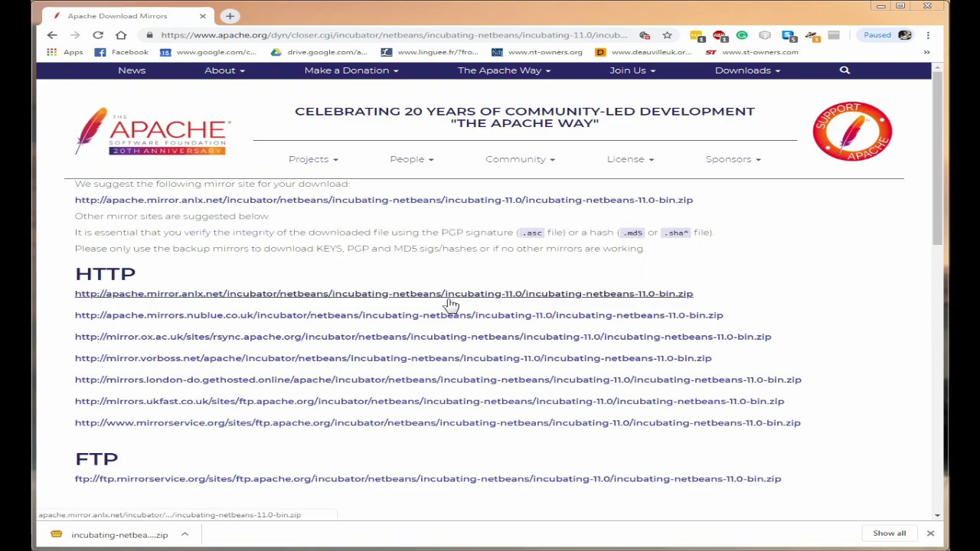Expand the Community dropdown
The image size is (980, 551).
pos(521,159)
